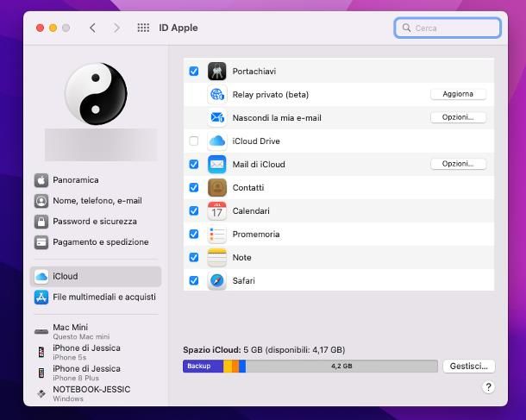
Task: Click the iCloud Drive cloud icon
Action: pos(216,141)
